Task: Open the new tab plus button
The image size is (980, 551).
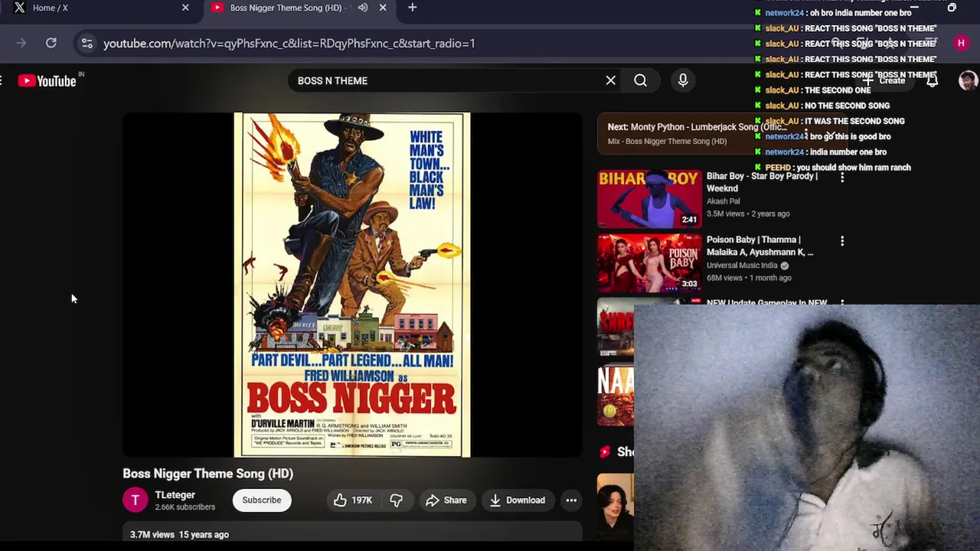Action: click(x=412, y=8)
